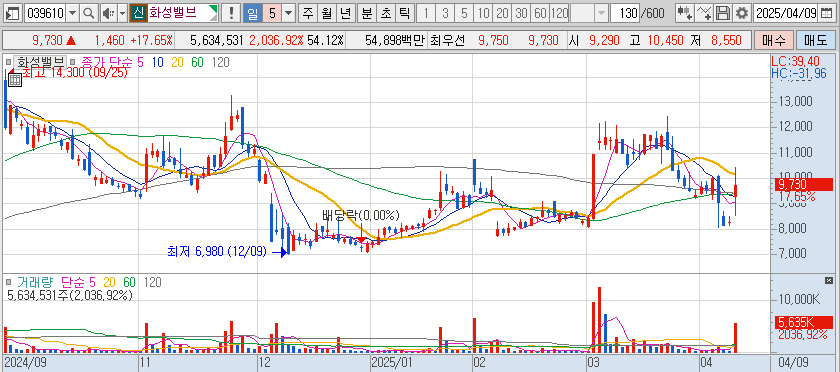The width and height of the screenshot is (840, 372).
Task: Open the period number dropdown next to 5
Action: [x=289, y=13]
